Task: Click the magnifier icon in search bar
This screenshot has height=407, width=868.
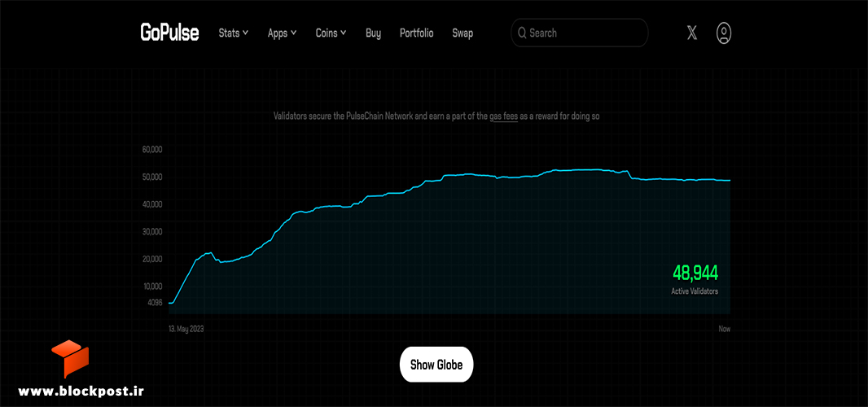Action: coord(521,33)
